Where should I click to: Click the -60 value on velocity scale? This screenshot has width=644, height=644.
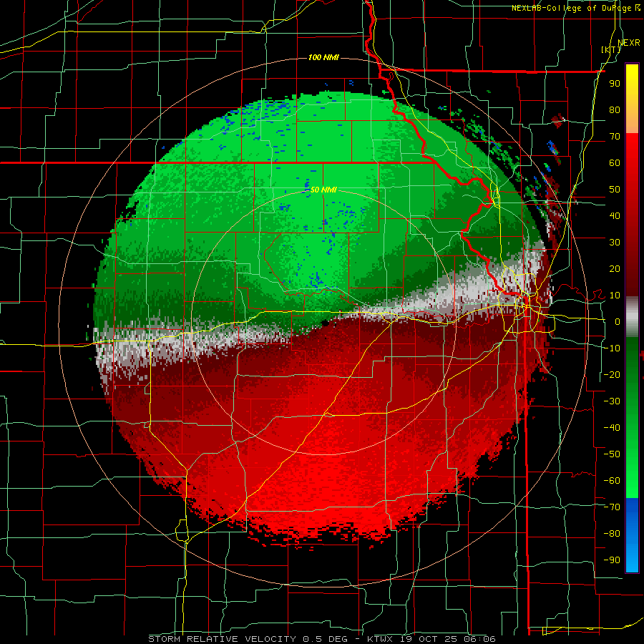612,481
